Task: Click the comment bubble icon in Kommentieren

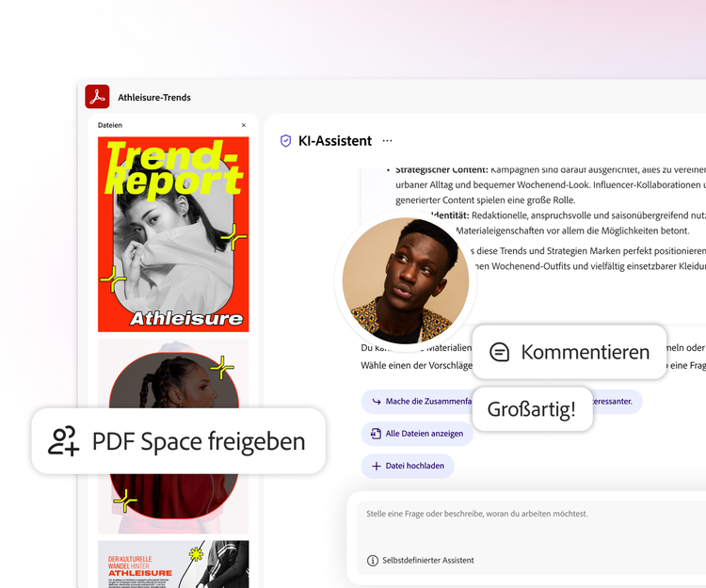Action: point(499,352)
